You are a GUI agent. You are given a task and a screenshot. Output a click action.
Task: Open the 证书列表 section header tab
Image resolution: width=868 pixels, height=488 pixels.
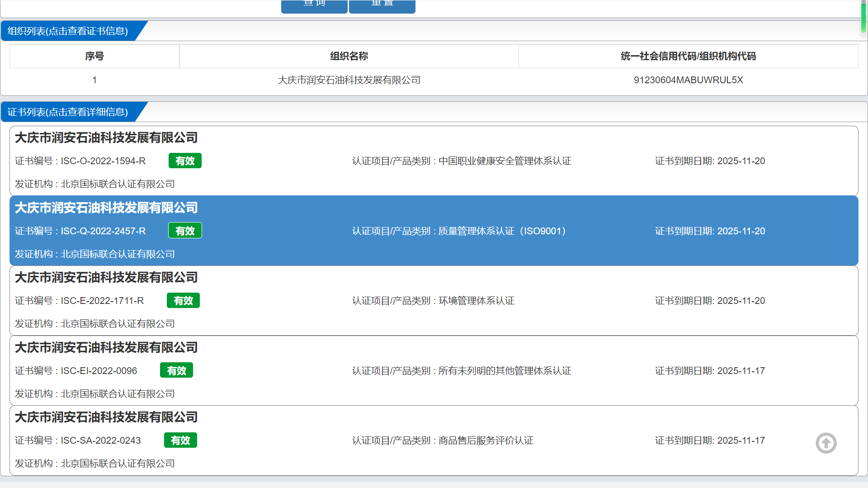[68, 112]
